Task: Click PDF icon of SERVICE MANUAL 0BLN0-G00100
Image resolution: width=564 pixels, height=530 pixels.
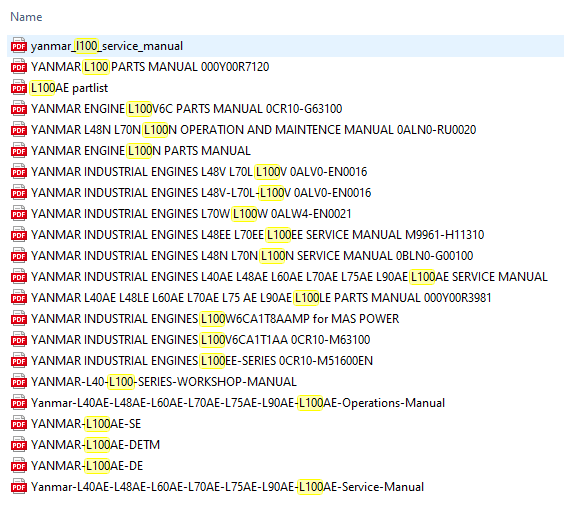Action: (19, 255)
